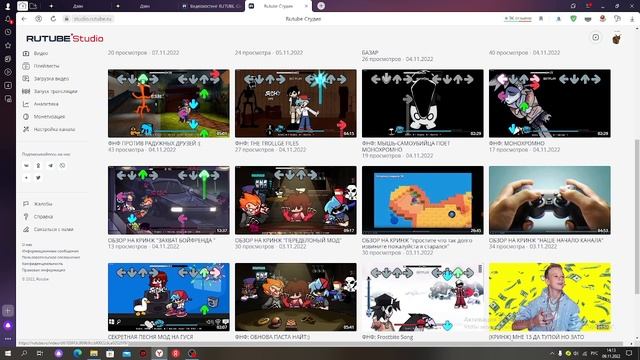Open Запуск трансляции in sidebar
Image resolution: width=640 pixels, height=360 pixels.
tap(50, 91)
